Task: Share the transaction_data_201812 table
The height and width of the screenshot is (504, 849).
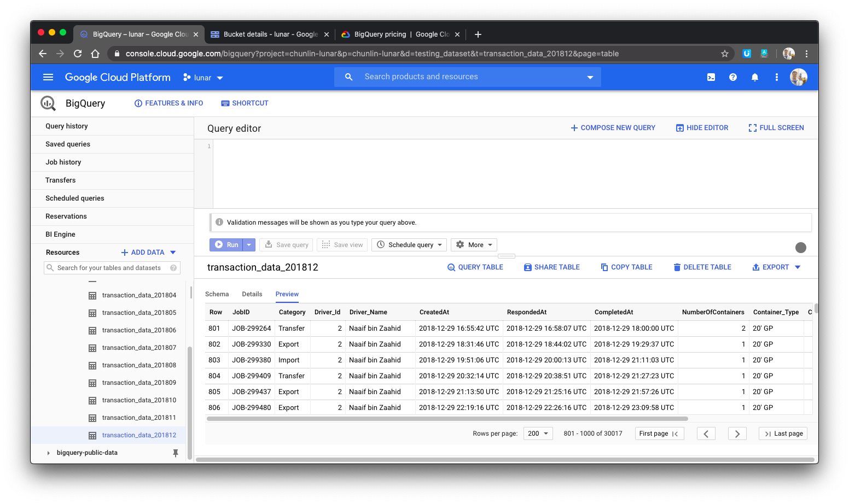Action: pos(551,267)
